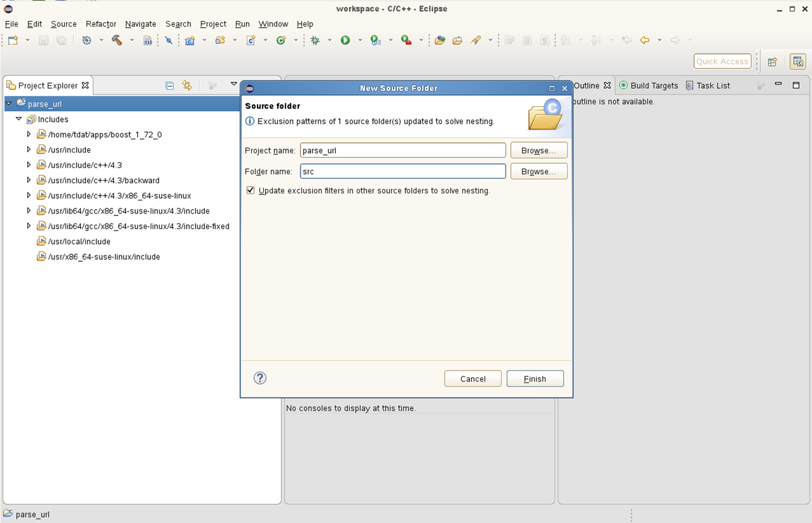Expand /home/tdat/apps/boost_1_72_0 node

28,134
